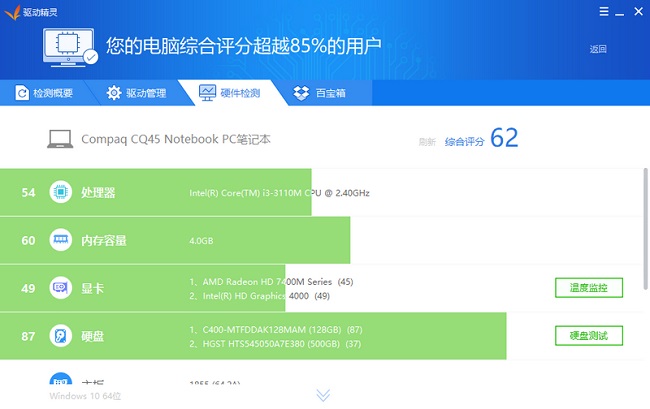This screenshot has width=650, height=409.
Task: Open the hamburger menu in title bar
Action: tap(604, 12)
